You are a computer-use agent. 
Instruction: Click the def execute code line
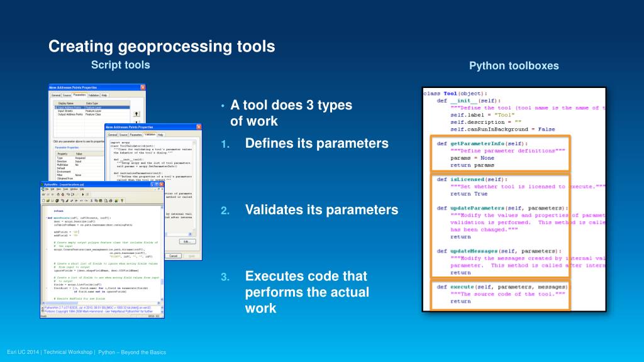[x=502, y=287]
